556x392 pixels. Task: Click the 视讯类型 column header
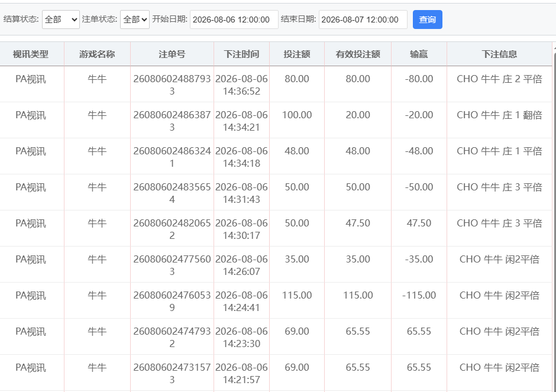click(31, 54)
